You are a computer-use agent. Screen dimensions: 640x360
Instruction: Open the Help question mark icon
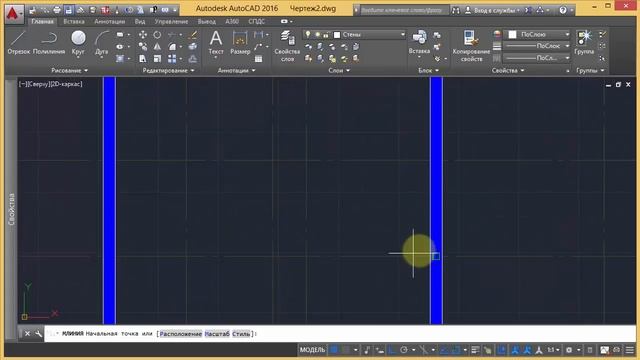point(563,10)
